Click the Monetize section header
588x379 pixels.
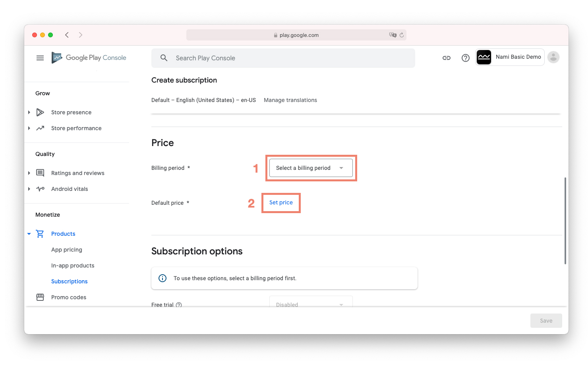click(48, 215)
